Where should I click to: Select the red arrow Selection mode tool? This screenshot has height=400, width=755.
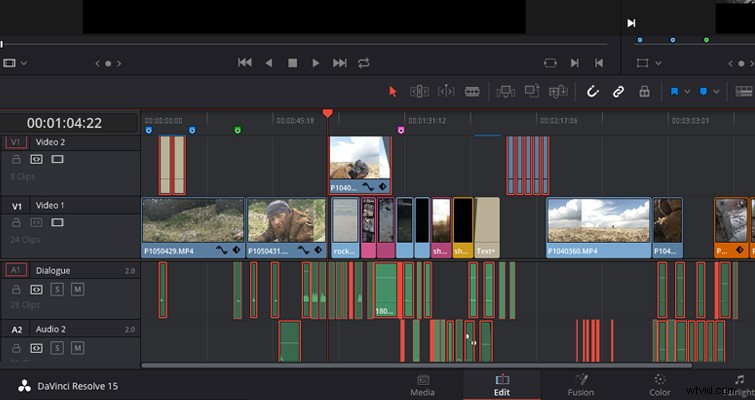[393, 91]
